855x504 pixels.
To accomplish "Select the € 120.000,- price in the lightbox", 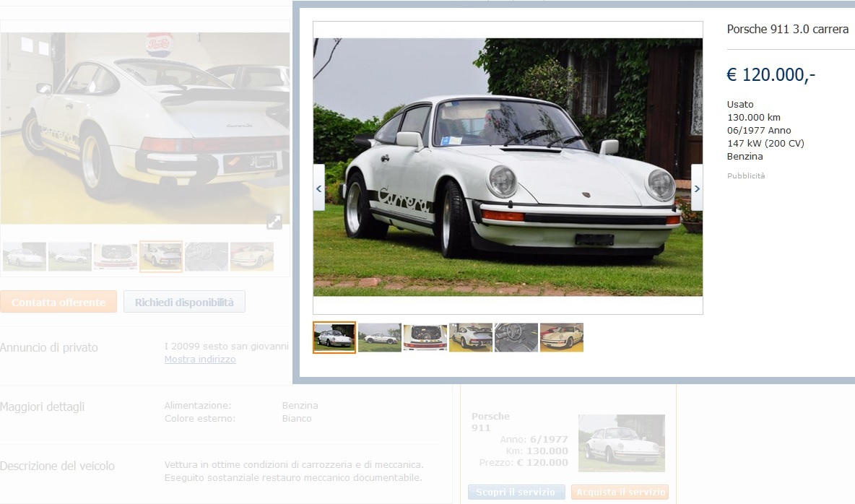I will tap(771, 74).
